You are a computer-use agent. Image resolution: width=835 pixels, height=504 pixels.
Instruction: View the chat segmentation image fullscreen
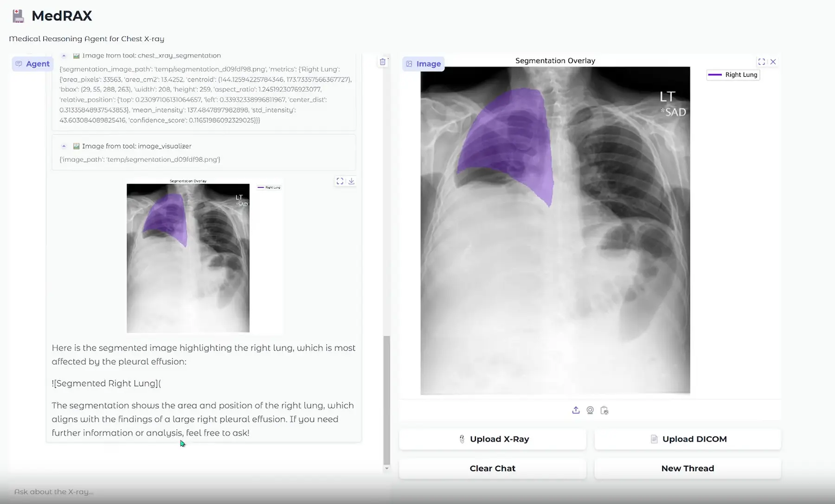[x=340, y=181]
